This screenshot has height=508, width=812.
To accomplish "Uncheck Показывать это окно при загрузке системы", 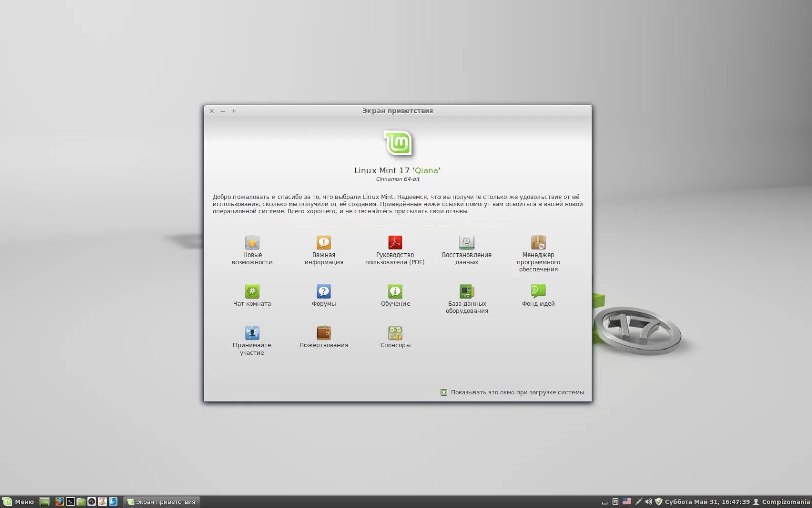I will coord(444,392).
